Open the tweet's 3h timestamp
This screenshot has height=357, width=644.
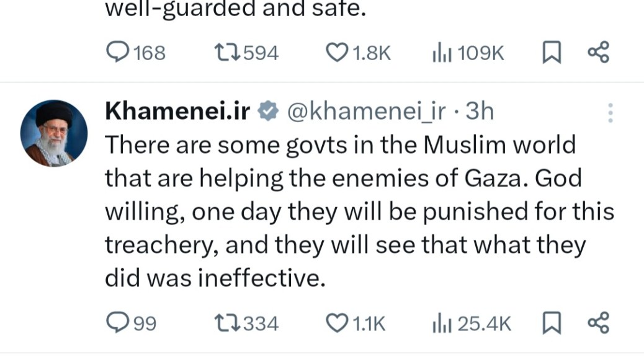tap(479, 111)
